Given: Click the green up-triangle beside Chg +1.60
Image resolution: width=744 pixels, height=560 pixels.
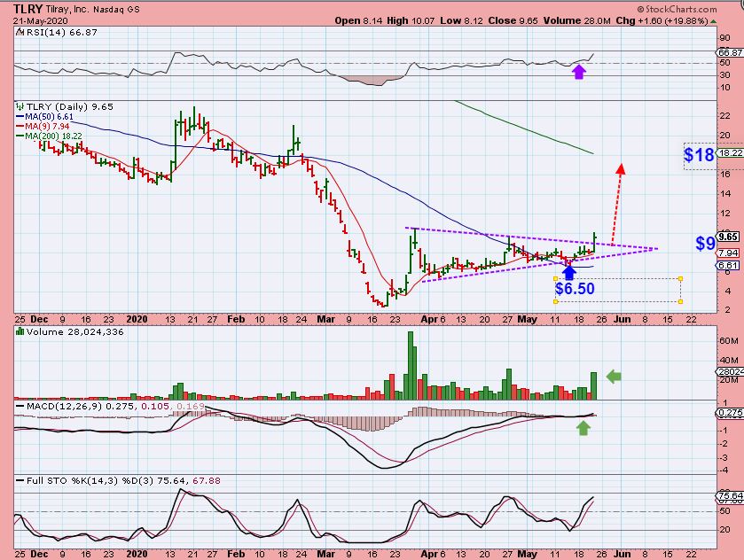Looking at the screenshot, I should tap(714, 21).
